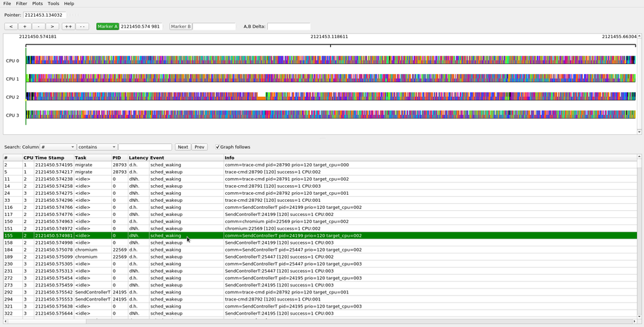Click the Marker B value field
Viewport: 644px width, 327px height.
tap(214, 26)
